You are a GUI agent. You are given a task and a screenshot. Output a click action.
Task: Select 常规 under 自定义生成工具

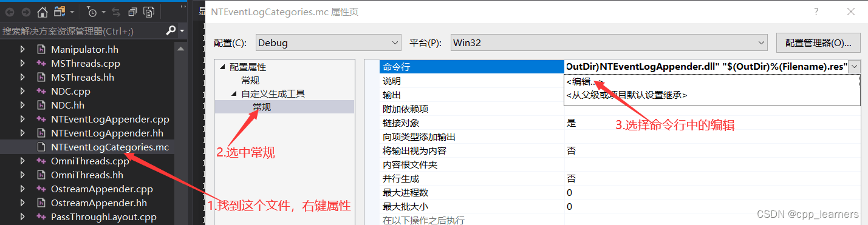262,107
